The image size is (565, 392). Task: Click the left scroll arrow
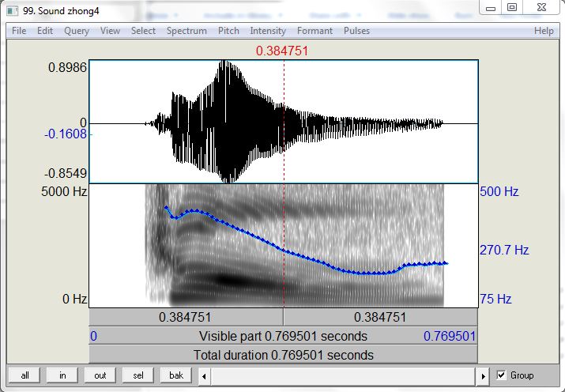(x=204, y=376)
